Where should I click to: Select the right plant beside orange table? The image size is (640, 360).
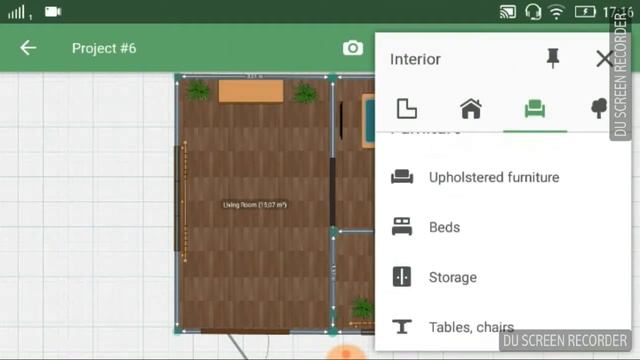click(x=305, y=92)
